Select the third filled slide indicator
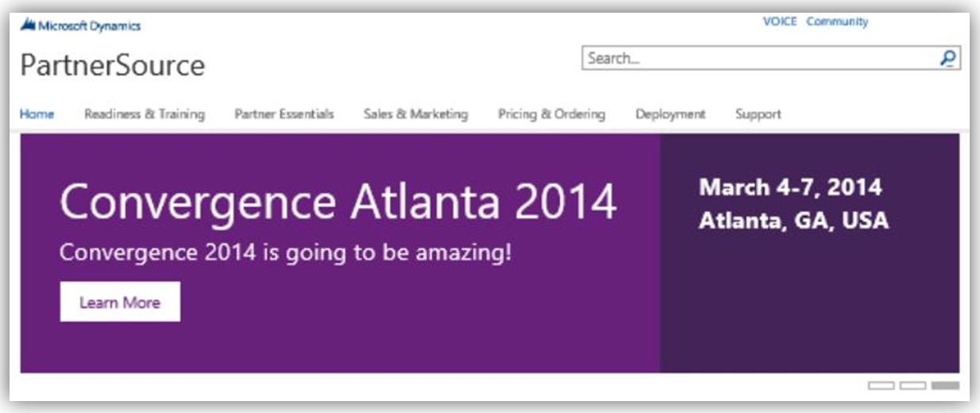The width and height of the screenshot is (980, 413). click(x=945, y=386)
